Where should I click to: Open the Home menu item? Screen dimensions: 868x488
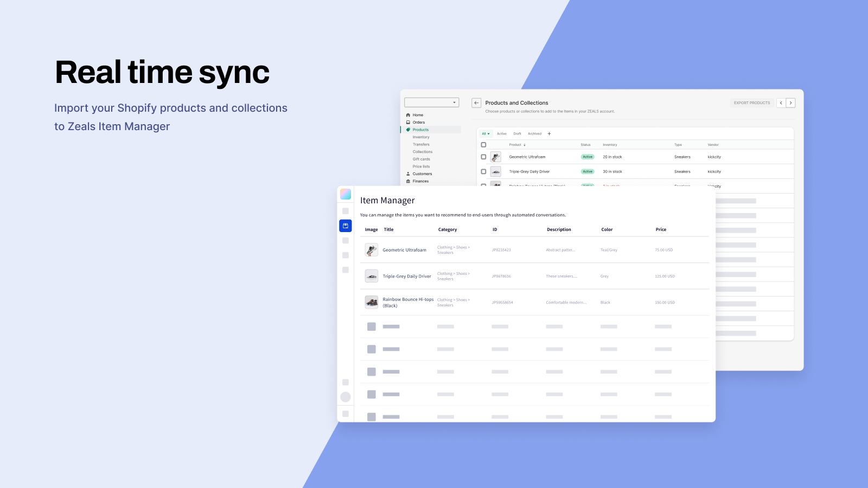[418, 115]
